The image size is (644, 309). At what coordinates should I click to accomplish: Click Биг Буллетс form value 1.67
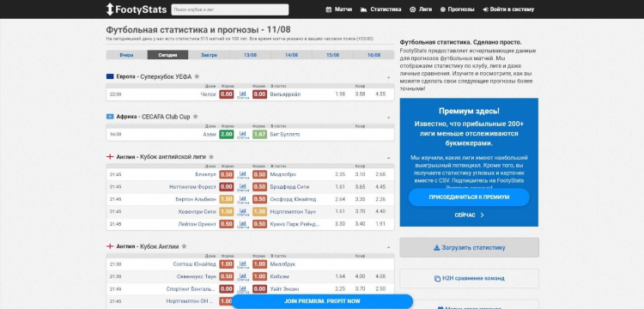(259, 134)
